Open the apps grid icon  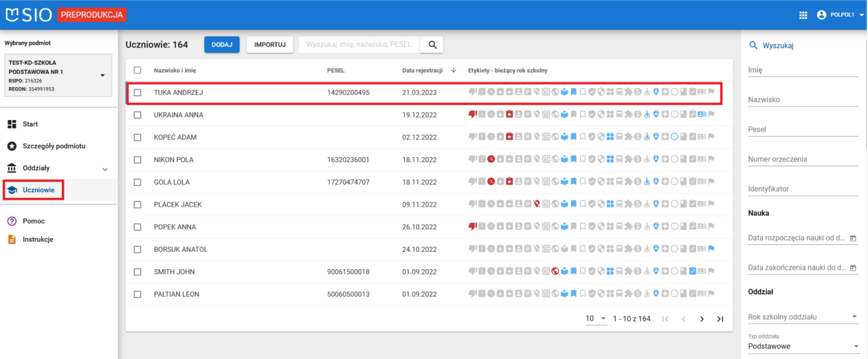click(x=803, y=15)
